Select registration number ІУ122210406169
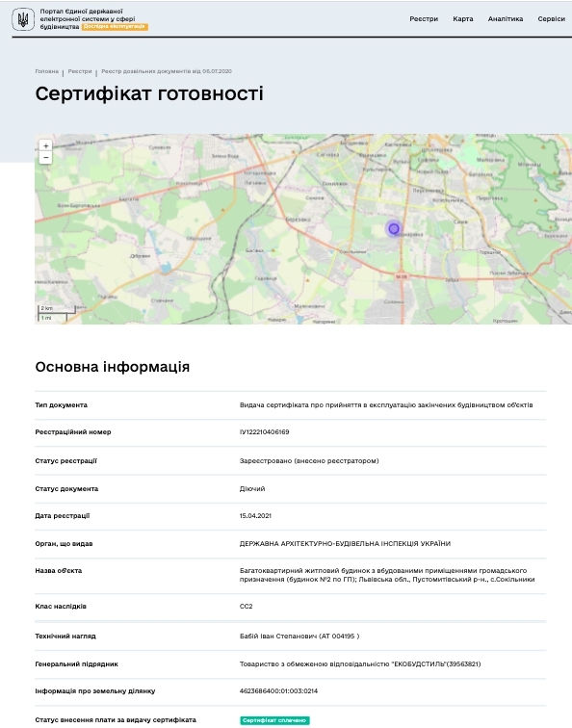The image size is (572, 728). (264, 431)
